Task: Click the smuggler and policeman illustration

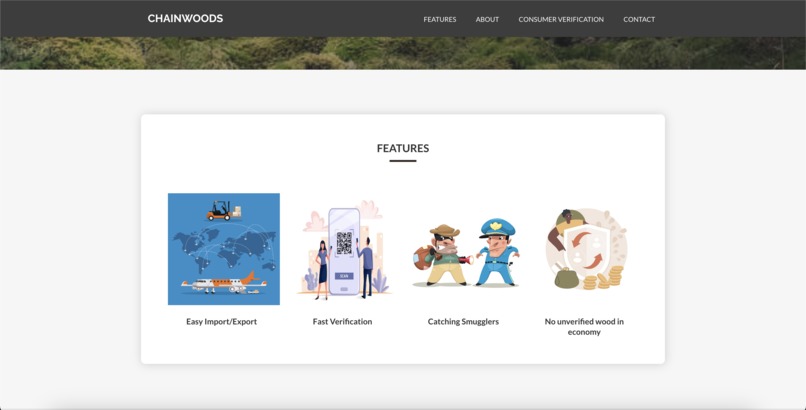Action: (x=464, y=252)
